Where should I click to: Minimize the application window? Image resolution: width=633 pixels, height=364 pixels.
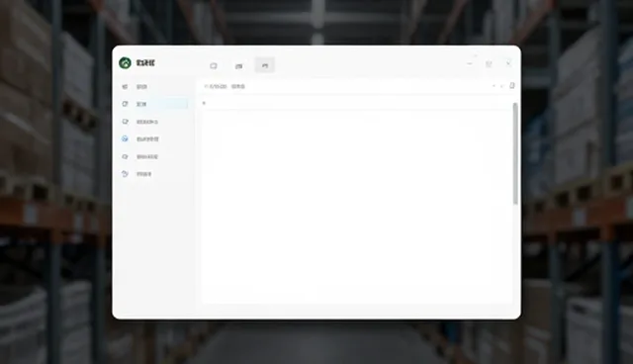[x=470, y=63]
